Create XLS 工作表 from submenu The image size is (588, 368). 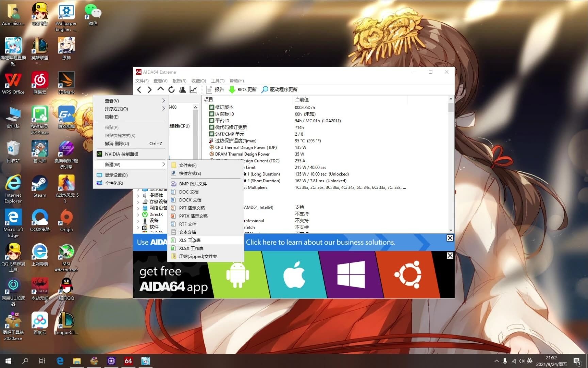click(x=206, y=240)
